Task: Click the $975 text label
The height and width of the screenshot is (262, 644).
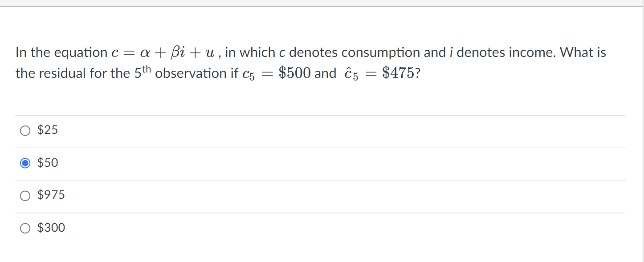Action: tap(50, 195)
